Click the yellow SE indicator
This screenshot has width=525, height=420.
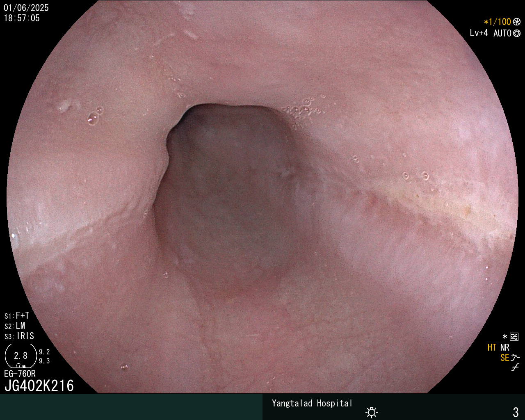pyautogui.click(x=504, y=358)
